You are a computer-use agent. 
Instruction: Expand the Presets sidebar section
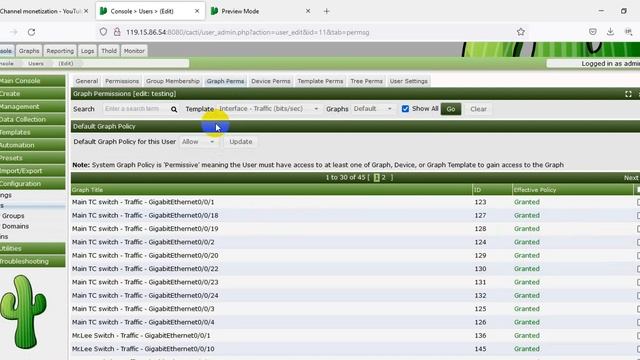point(32,158)
